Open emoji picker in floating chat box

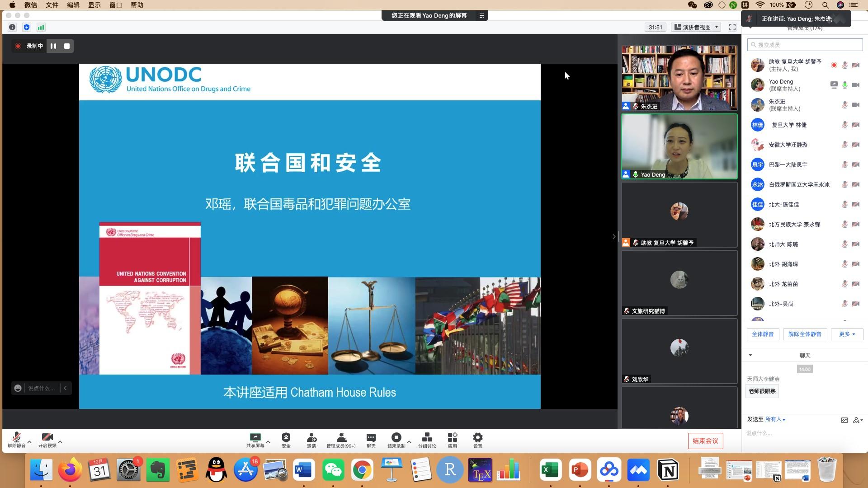pos(18,388)
